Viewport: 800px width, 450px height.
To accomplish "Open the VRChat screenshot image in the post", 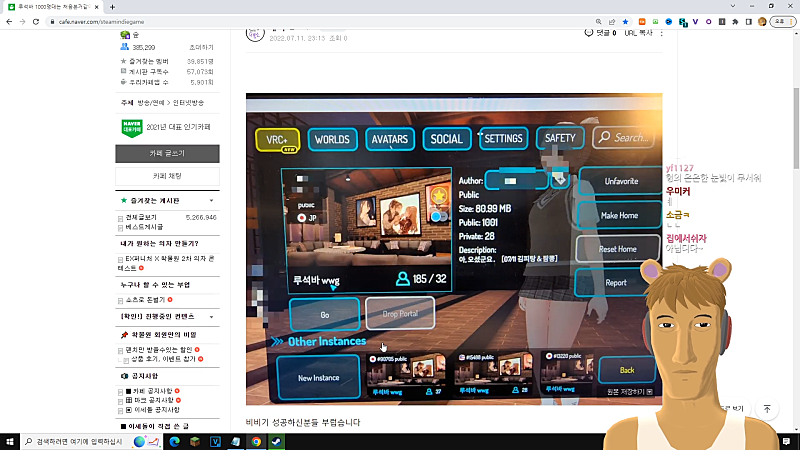I will coord(454,249).
